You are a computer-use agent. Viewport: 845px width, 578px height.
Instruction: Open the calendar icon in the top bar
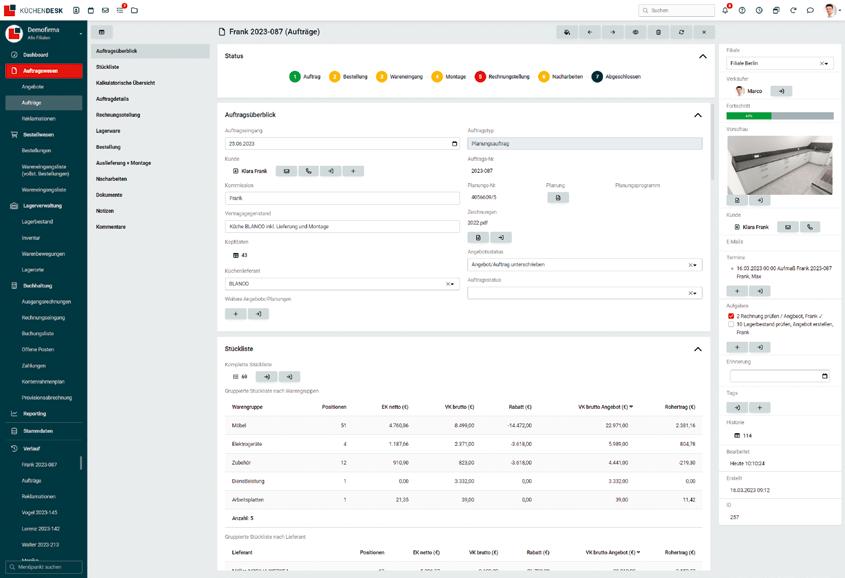(91, 10)
